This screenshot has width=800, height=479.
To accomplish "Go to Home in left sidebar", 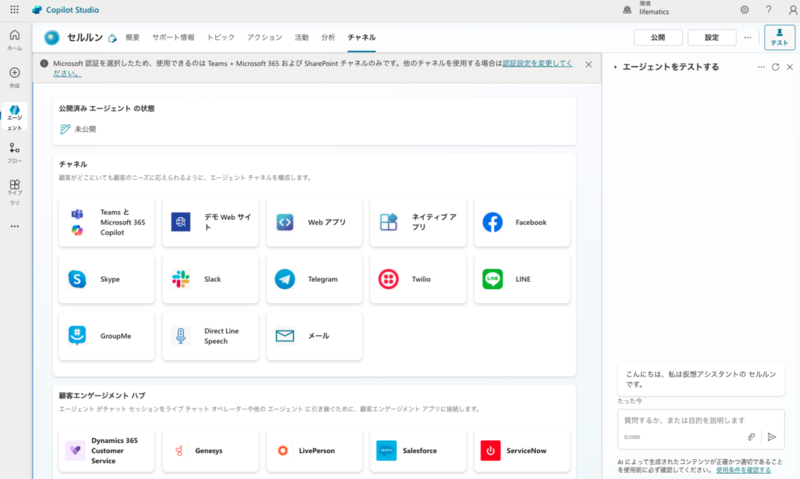I will 14,40.
